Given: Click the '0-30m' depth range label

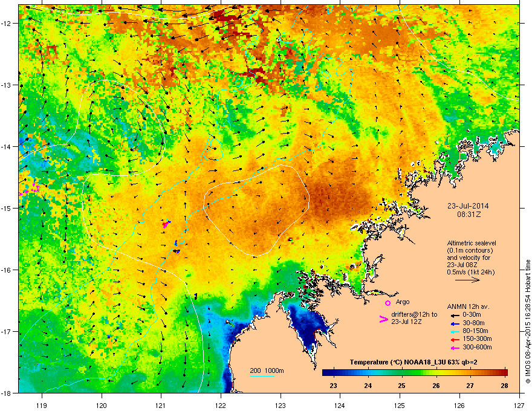Looking at the screenshot, I should click(x=473, y=315).
